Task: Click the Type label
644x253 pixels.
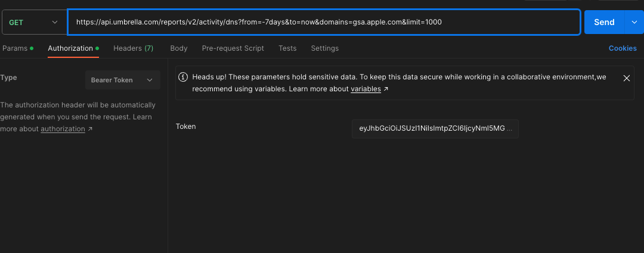Action: (x=8, y=78)
